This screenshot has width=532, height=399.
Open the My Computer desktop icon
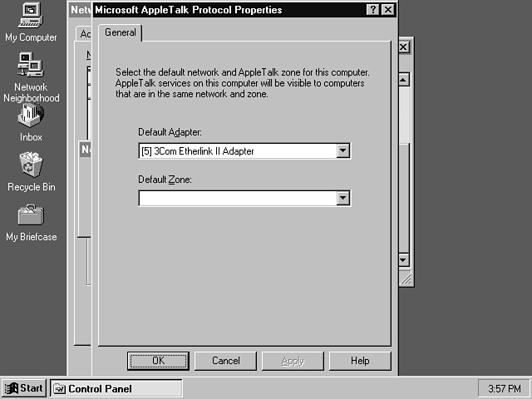click(x=31, y=17)
